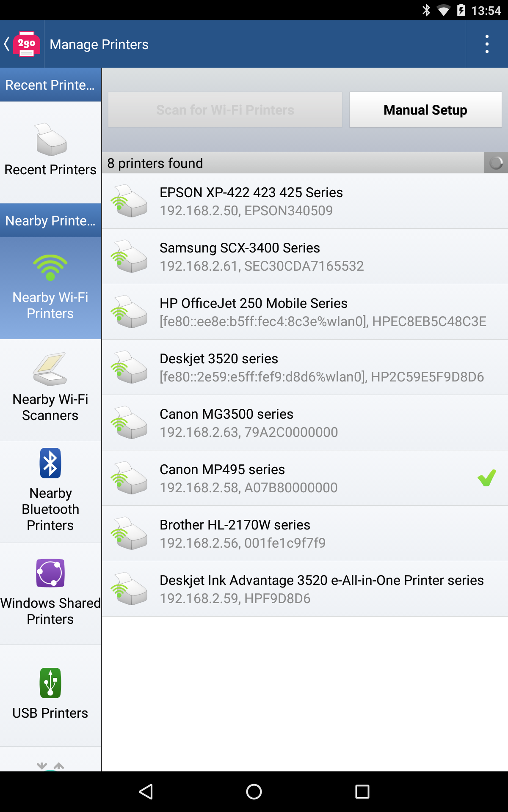This screenshot has width=508, height=812.
Task: Select the Recent Printe... section header
Action: (x=50, y=85)
